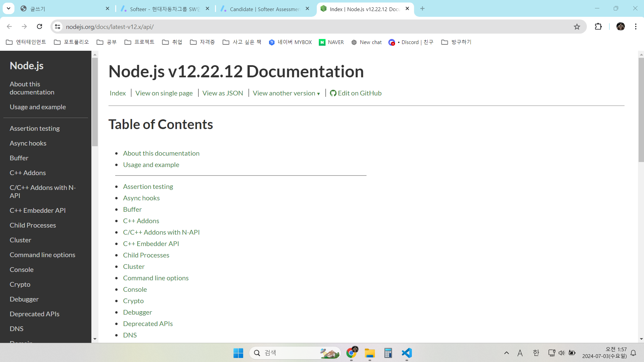This screenshot has height=362, width=644.
Task: Show hidden system tray icons
Action: click(x=506, y=353)
